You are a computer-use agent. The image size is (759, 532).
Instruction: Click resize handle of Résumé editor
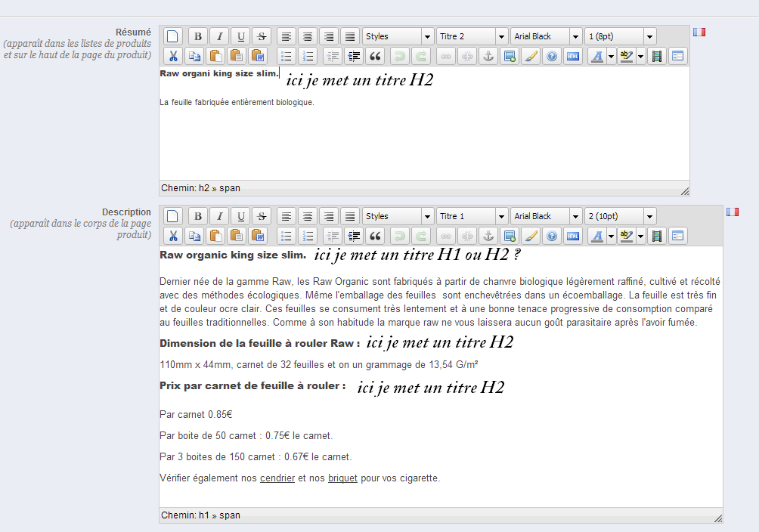coord(684,191)
